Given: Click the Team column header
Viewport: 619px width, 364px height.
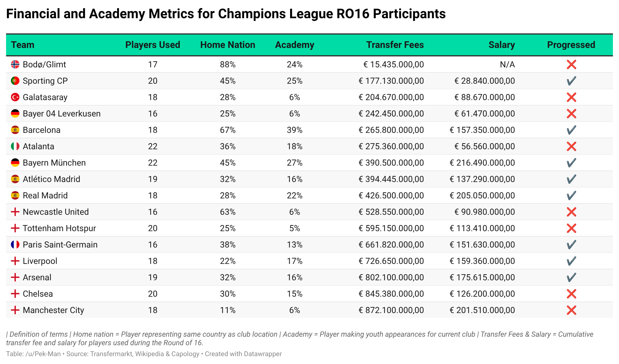Looking at the screenshot, I should tap(23, 45).
